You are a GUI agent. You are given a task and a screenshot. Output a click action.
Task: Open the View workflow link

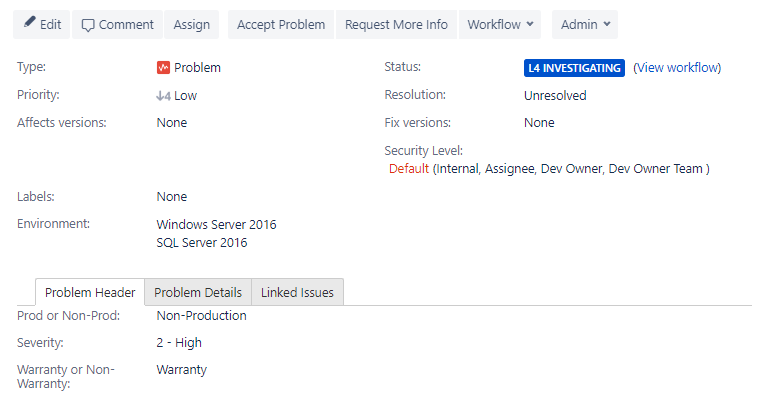tap(677, 67)
